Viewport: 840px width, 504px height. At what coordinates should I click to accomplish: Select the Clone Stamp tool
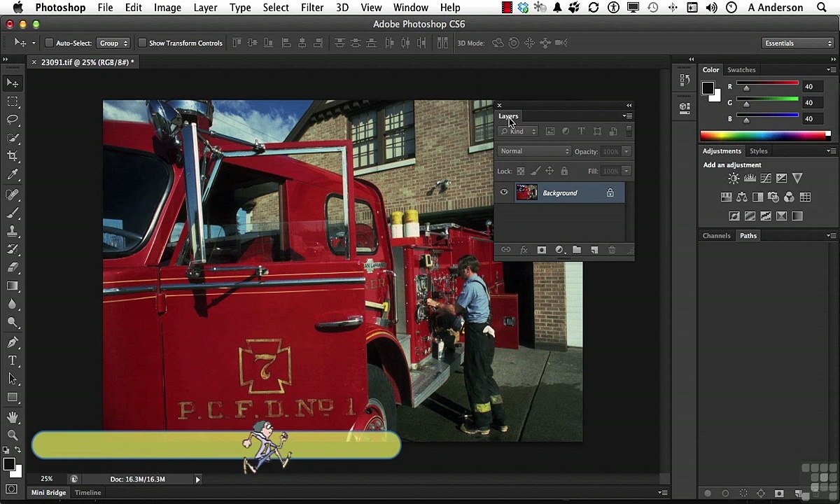click(13, 231)
